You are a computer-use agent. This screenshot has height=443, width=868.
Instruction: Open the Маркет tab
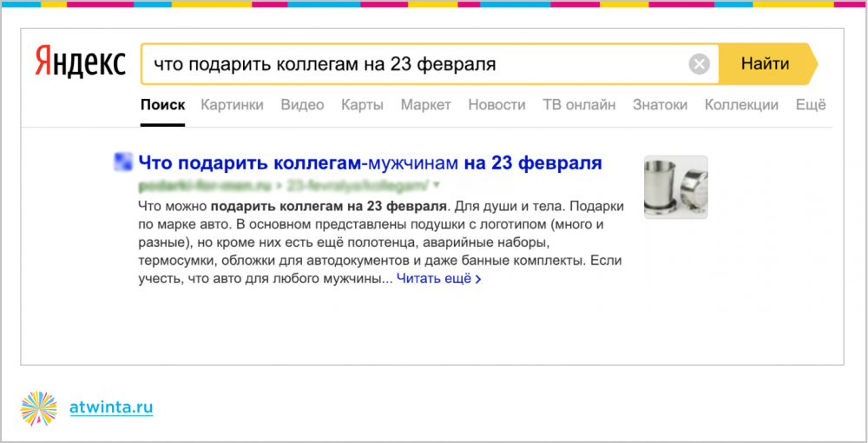pyautogui.click(x=425, y=104)
